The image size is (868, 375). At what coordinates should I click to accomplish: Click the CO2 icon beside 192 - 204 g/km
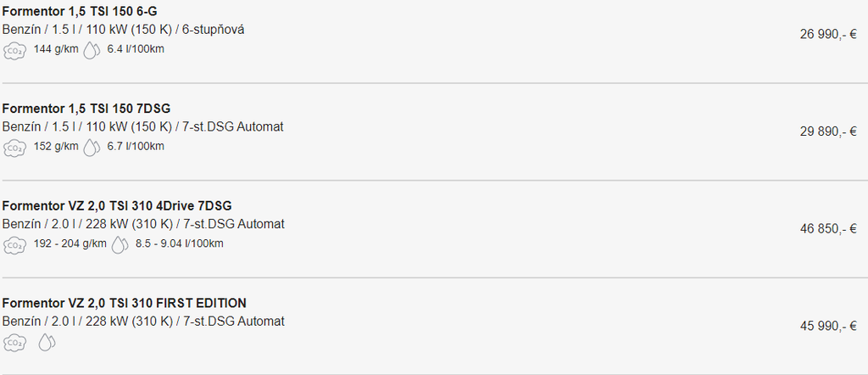[x=14, y=245]
